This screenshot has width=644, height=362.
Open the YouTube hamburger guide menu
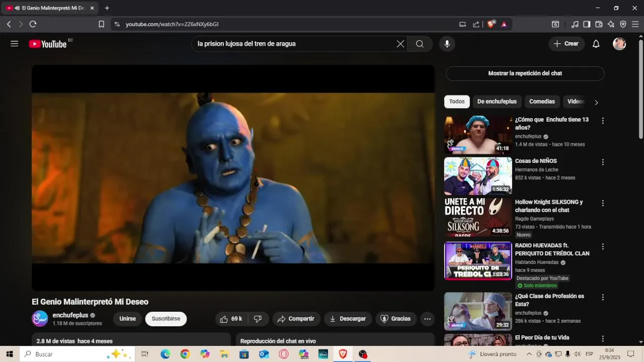14,44
